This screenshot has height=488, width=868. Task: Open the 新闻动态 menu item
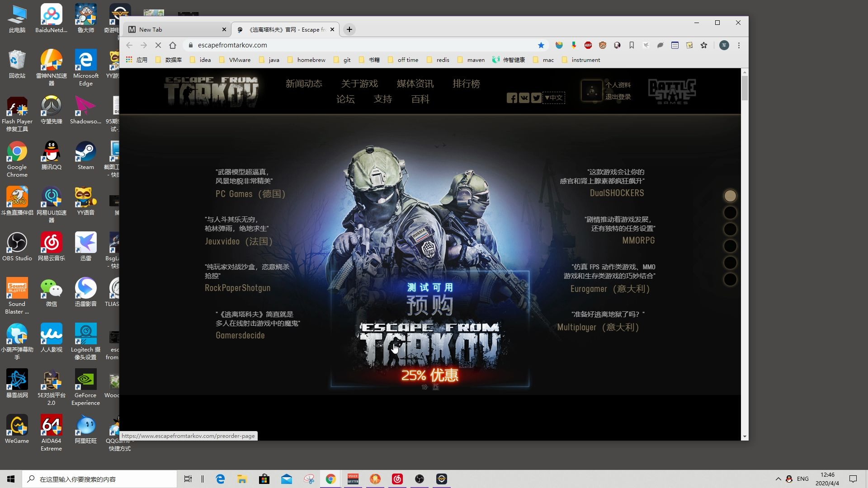[304, 84]
